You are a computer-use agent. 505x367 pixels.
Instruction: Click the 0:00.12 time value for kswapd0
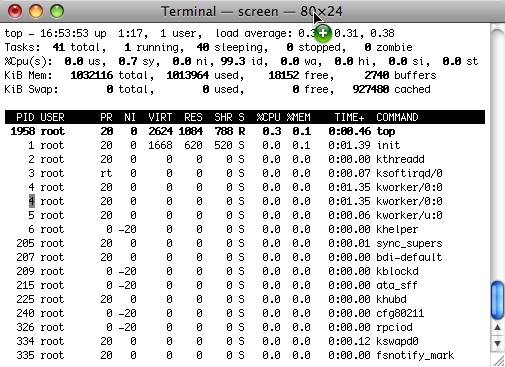(x=349, y=341)
